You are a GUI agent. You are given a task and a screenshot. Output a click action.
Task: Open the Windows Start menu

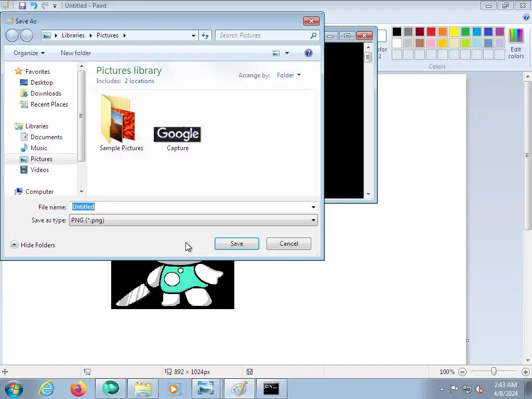coord(14,389)
